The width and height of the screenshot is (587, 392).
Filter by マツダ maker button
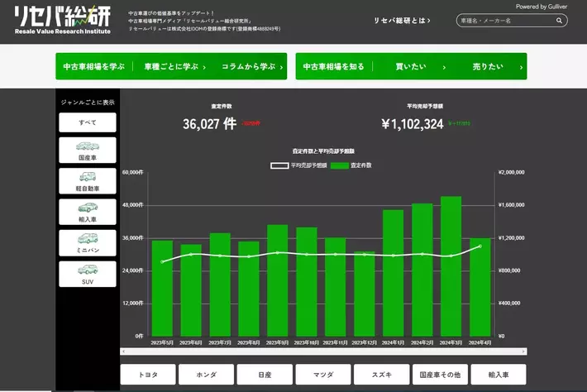[x=323, y=375]
